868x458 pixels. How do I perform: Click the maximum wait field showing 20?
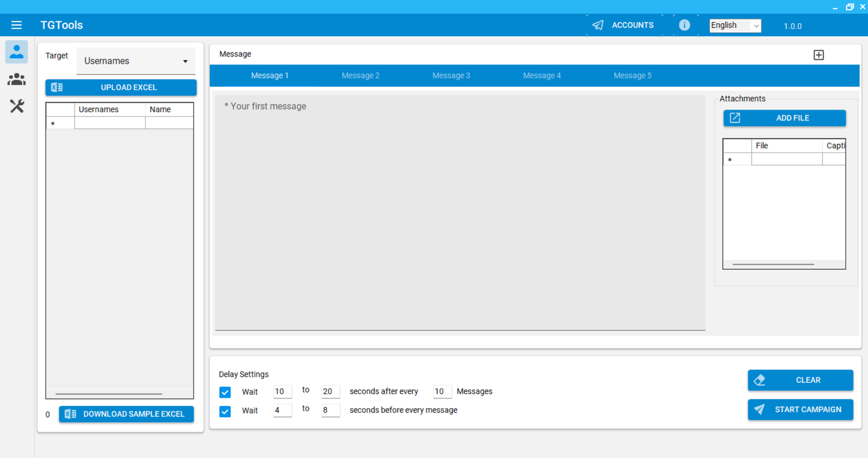(x=330, y=391)
